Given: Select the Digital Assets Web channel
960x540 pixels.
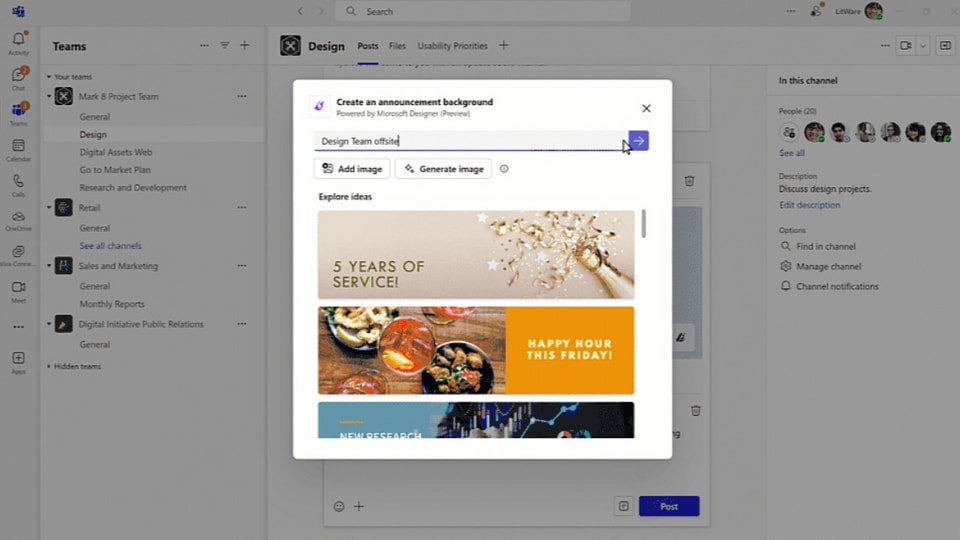Looking at the screenshot, I should tap(116, 152).
